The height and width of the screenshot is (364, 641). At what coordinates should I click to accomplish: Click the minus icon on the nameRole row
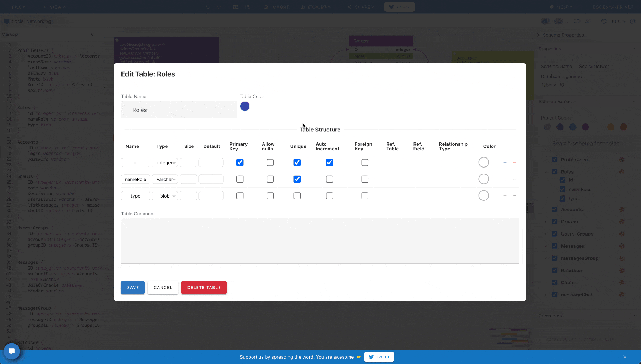[x=514, y=179]
